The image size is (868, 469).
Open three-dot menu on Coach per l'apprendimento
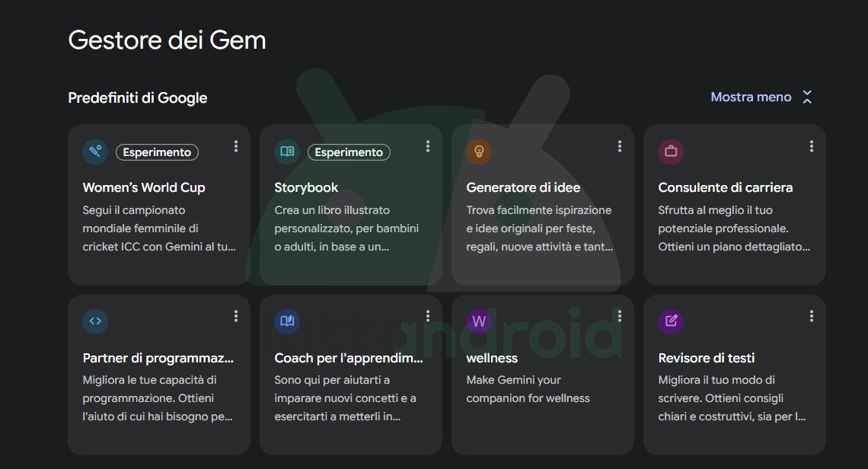click(x=428, y=316)
